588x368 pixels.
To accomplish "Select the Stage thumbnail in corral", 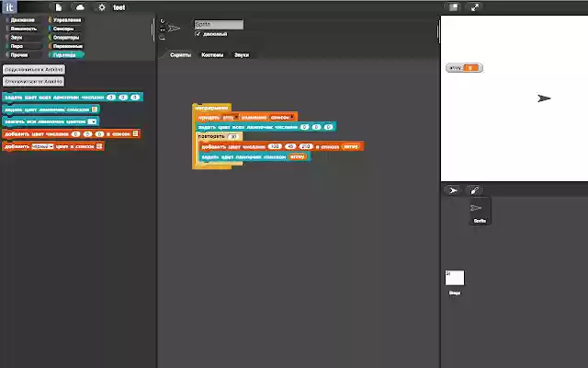I will click(455, 279).
